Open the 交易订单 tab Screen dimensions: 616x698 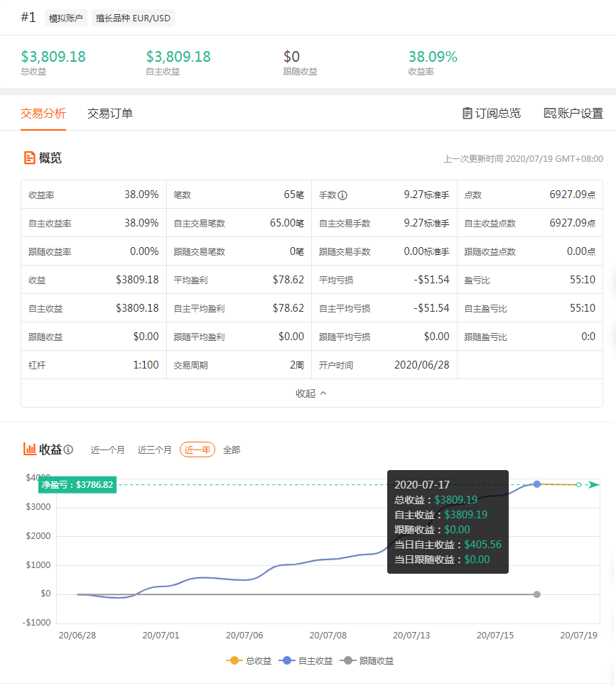110,114
